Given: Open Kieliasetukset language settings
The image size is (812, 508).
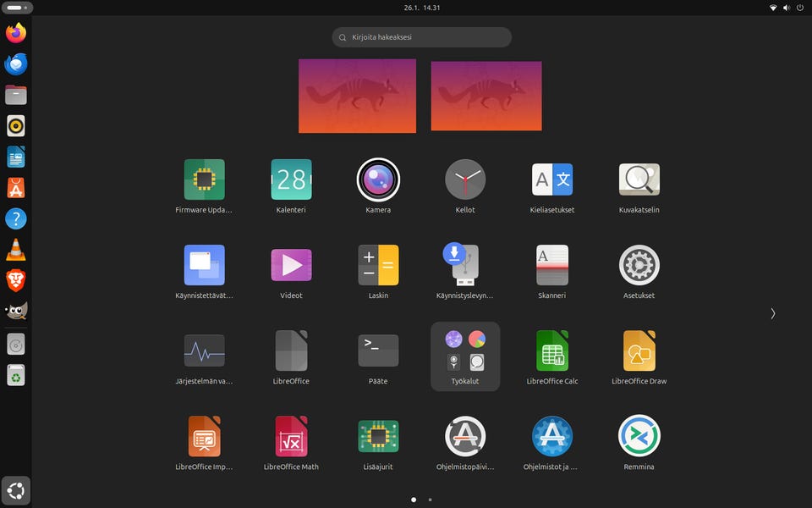Looking at the screenshot, I should (x=552, y=179).
